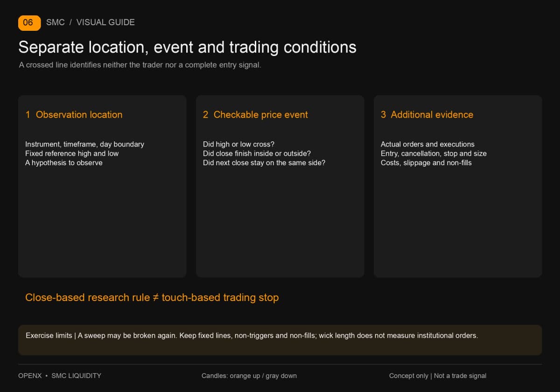The height and width of the screenshot is (392, 560).
Task: Select heading '2 Checkable price event'
Action: pos(255,115)
